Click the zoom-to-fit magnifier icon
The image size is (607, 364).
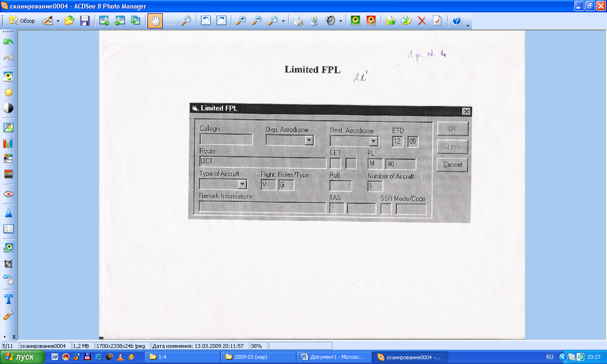(273, 21)
